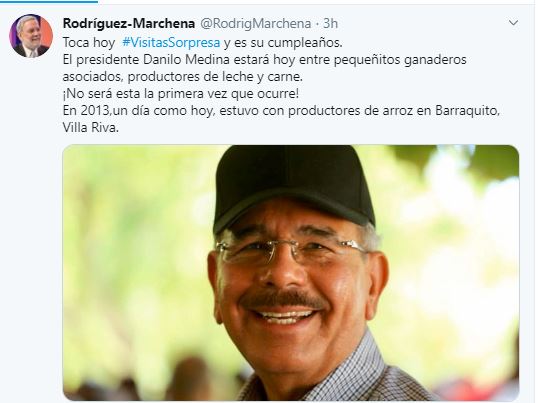Click the 'En 2013, un día como hoy' sentence
This screenshot has height=403, width=539.
tap(281, 111)
